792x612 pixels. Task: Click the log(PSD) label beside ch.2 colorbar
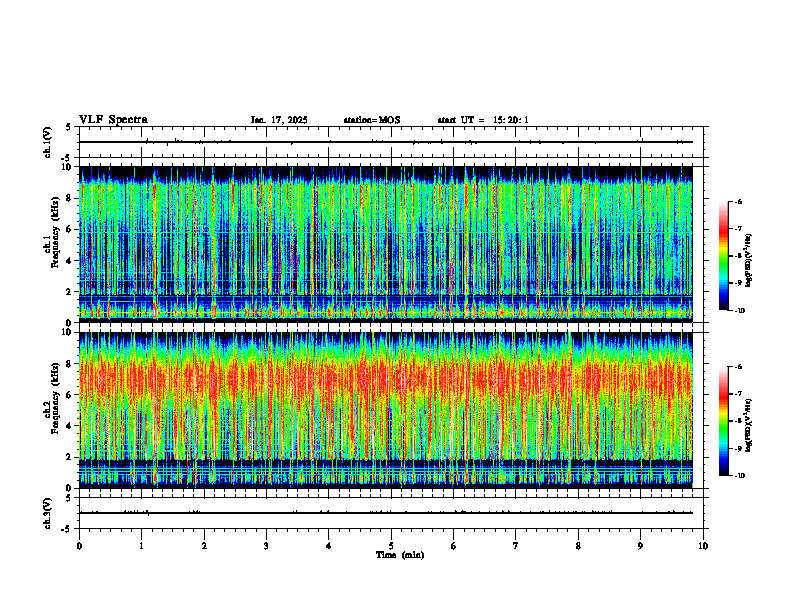click(x=749, y=426)
